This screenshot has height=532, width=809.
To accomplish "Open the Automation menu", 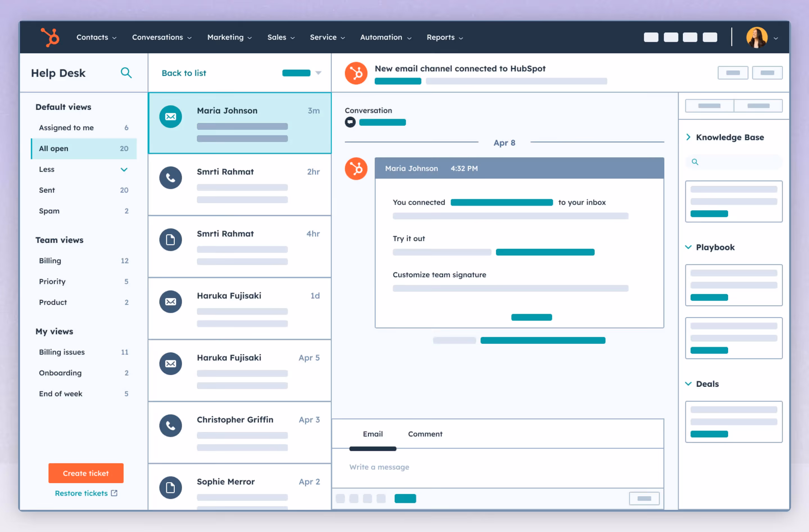I will 386,37.
